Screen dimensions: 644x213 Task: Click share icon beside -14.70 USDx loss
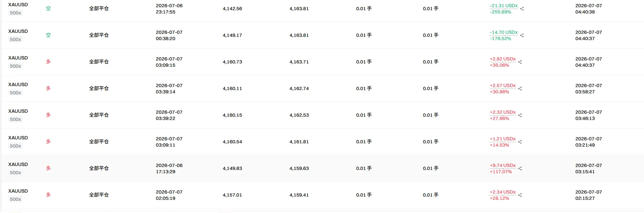click(x=522, y=35)
